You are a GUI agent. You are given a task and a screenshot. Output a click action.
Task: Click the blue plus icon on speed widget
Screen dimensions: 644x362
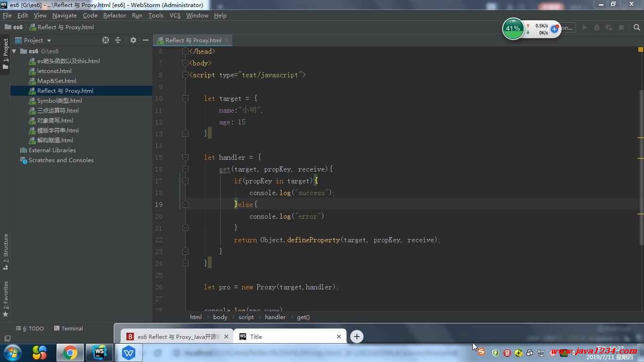554,29
